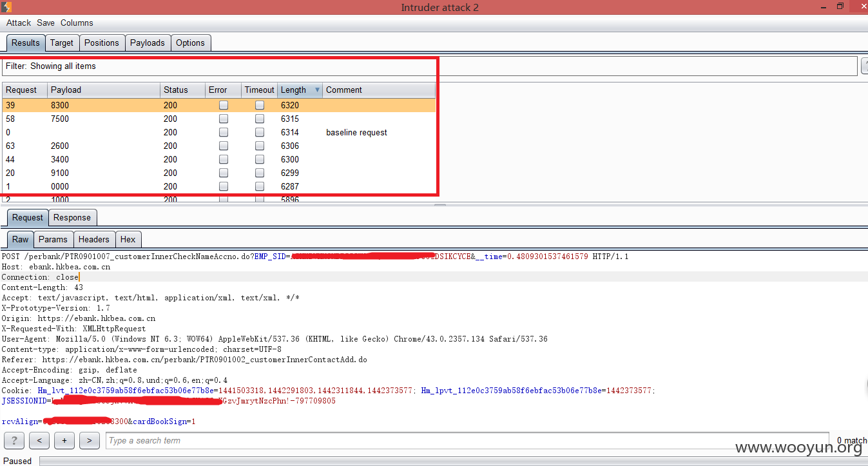Toggle Timeout checkbox for payload 7500
Image resolution: width=868 pixels, height=466 pixels.
click(260, 119)
